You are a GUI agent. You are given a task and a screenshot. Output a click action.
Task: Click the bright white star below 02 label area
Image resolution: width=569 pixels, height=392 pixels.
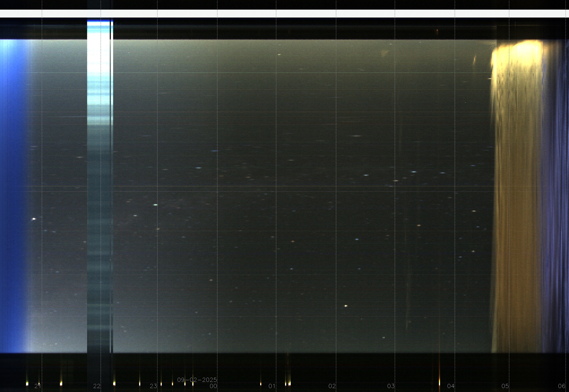click(x=346, y=306)
